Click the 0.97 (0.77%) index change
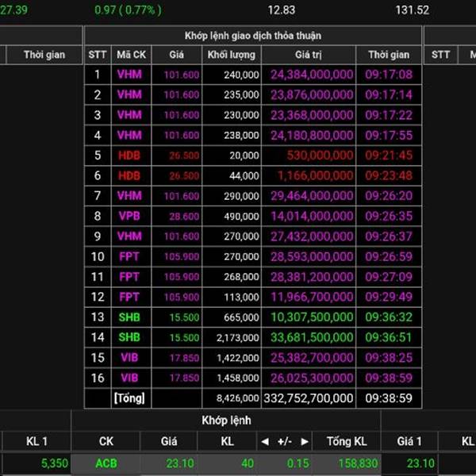 [128, 10]
